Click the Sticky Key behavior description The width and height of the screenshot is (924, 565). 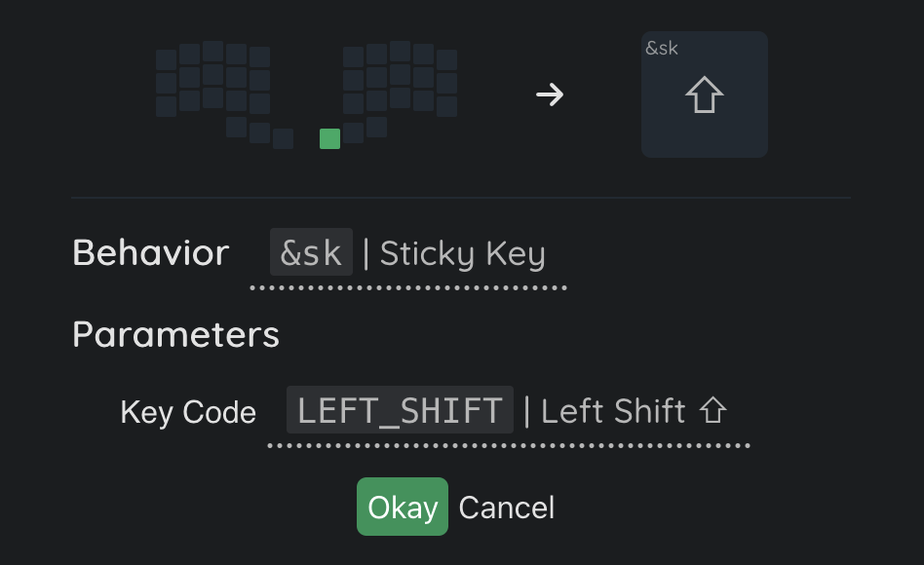[462, 253]
